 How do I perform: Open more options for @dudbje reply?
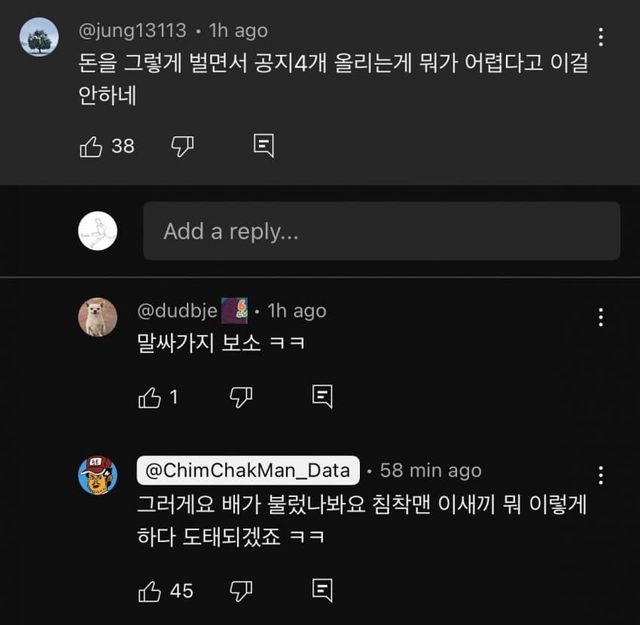coord(600,318)
